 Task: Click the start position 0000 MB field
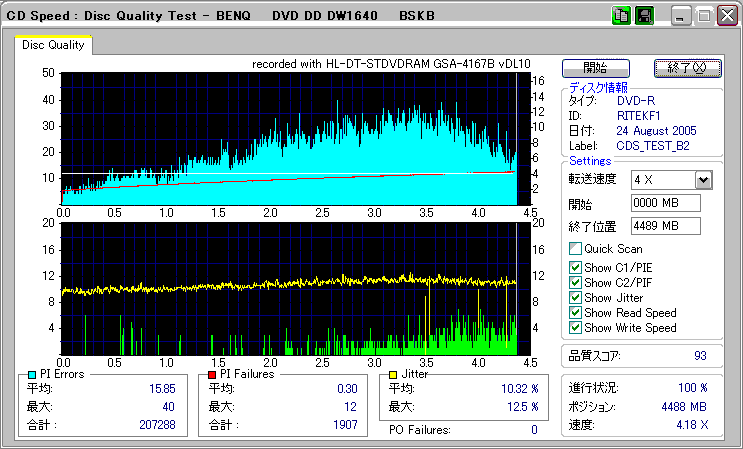666,203
